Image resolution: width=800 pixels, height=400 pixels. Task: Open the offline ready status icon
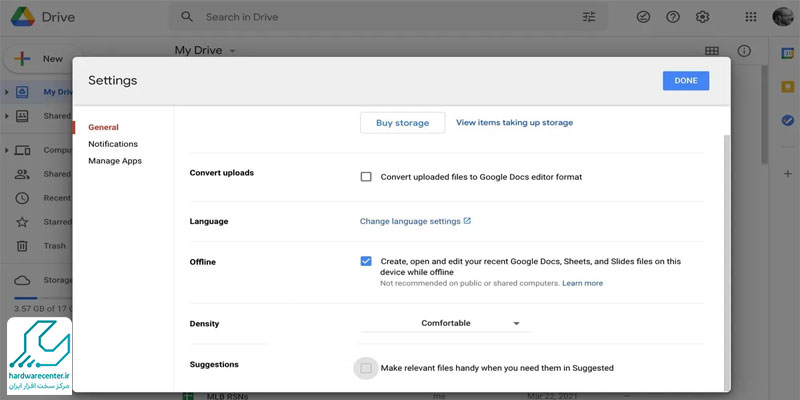643,17
